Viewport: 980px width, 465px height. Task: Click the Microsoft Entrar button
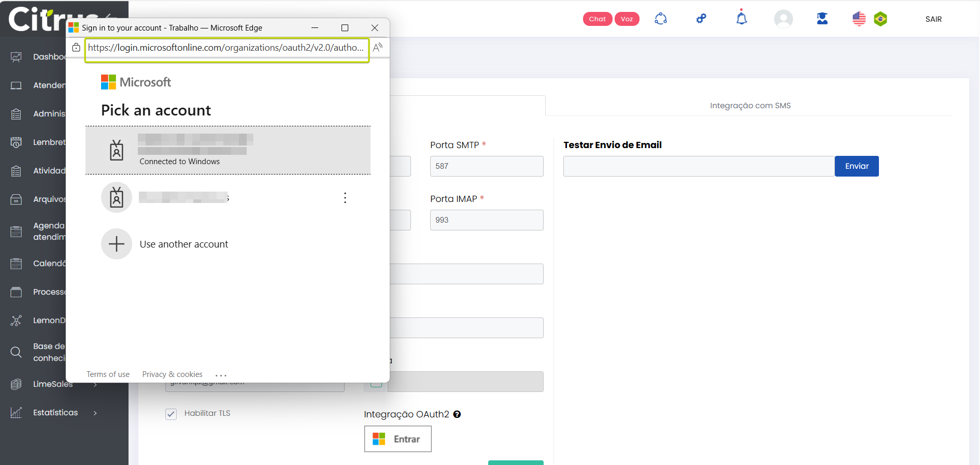pyautogui.click(x=397, y=439)
